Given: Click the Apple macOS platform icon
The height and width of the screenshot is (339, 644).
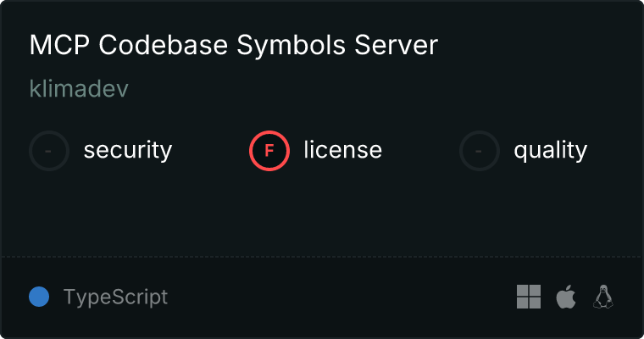Looking at the screenshot, I should tap(565, 297).
